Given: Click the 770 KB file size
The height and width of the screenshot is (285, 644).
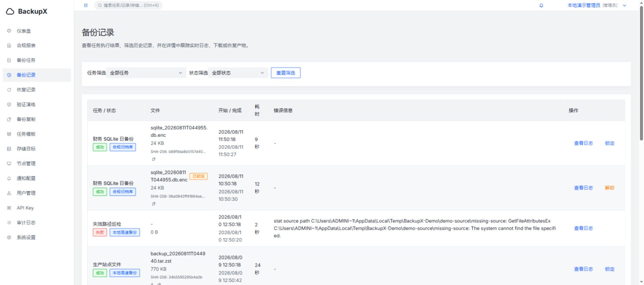Looking at the screenshot, I should pyautogui.click(x=158, y=269).
